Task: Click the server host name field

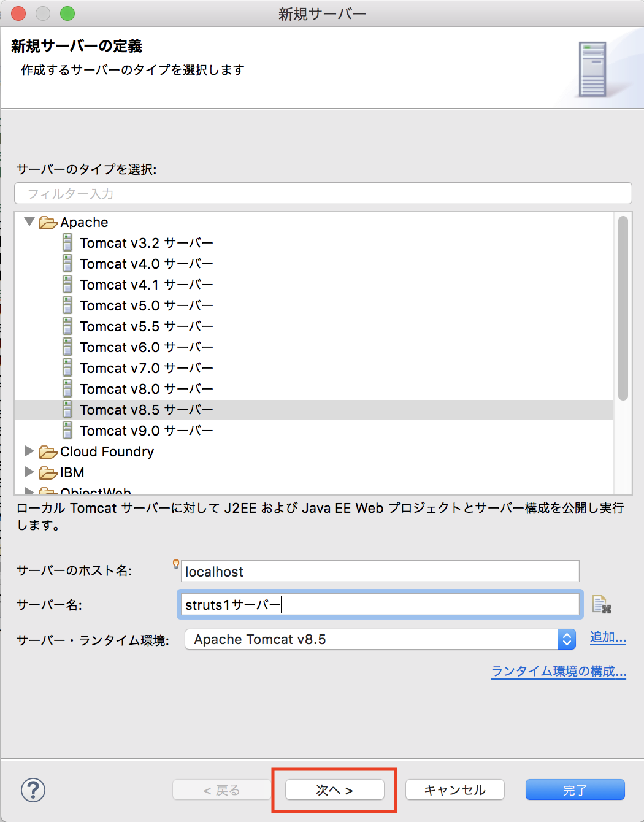Action: coord(380,571)
